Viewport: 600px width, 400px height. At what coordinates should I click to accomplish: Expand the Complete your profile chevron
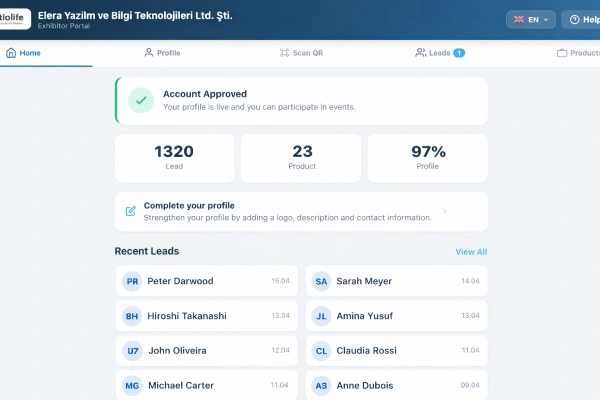(x=444, y=211)
